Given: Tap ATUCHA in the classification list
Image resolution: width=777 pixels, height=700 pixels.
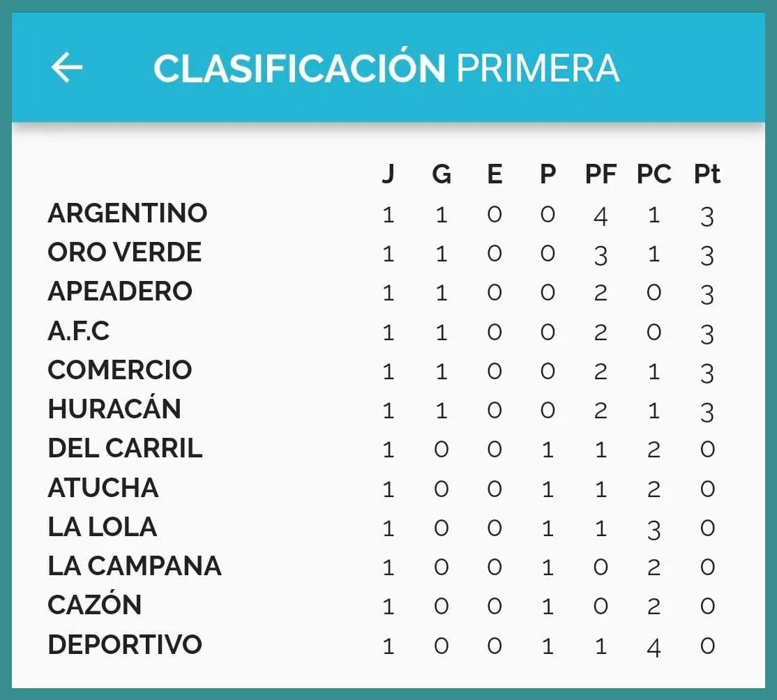Looking at the screenshot, I should (103, 487).
